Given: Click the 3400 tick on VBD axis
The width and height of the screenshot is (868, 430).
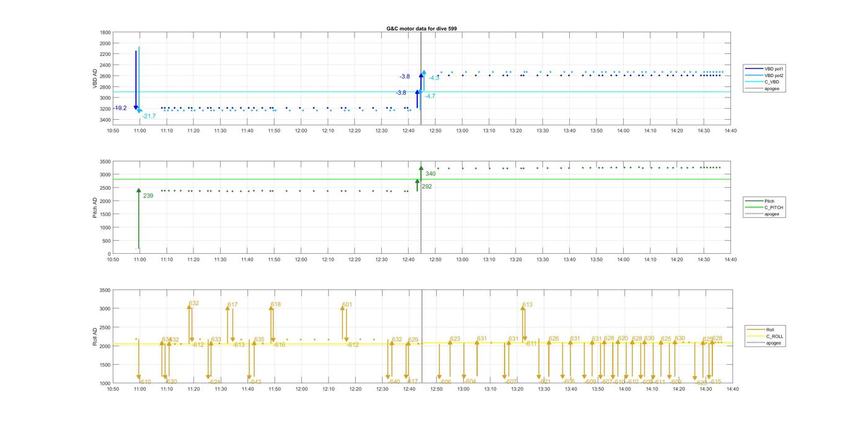Looking at the screenshot, I should click(105, 119).
